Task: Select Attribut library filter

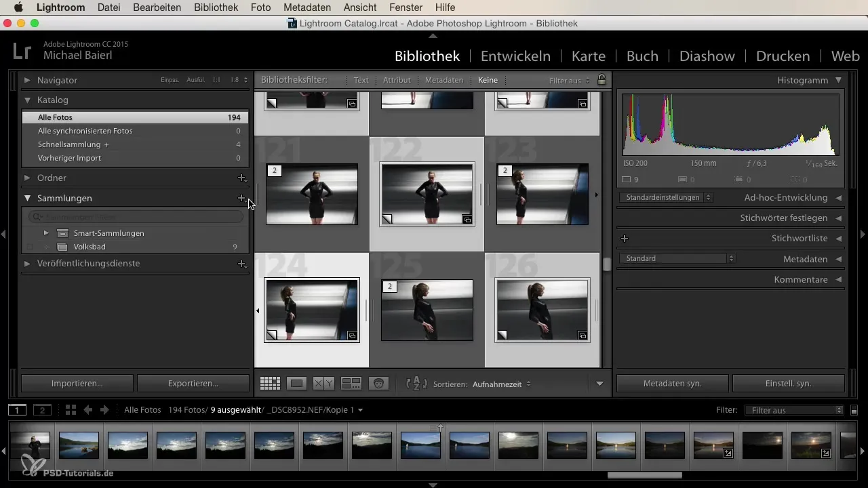Action: [397, 80]
